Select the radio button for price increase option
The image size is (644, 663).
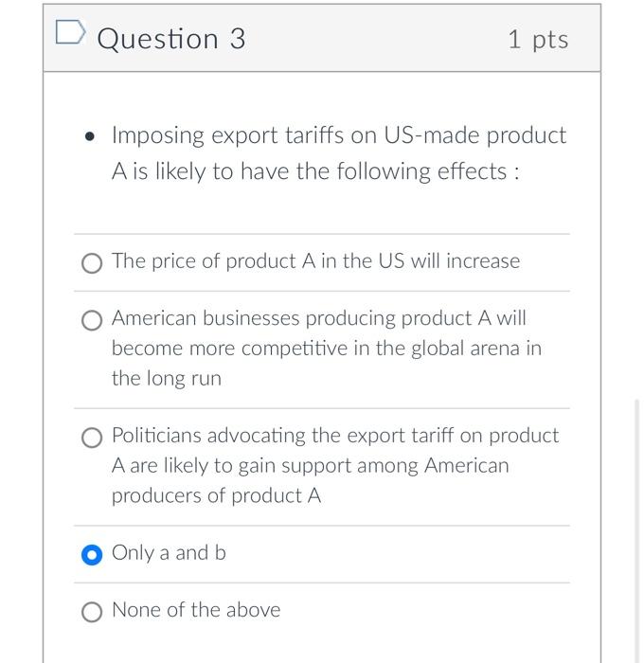(x=93, y=262)
